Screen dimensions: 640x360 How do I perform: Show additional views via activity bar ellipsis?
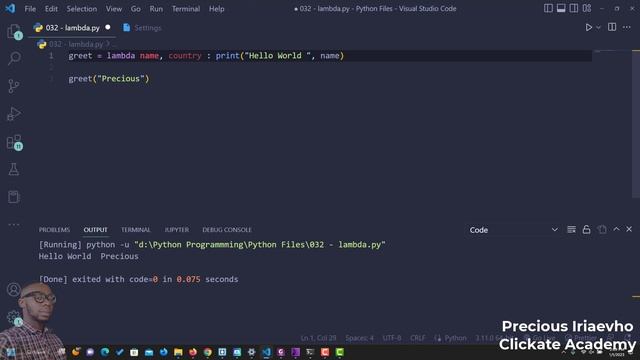[14, 224]
